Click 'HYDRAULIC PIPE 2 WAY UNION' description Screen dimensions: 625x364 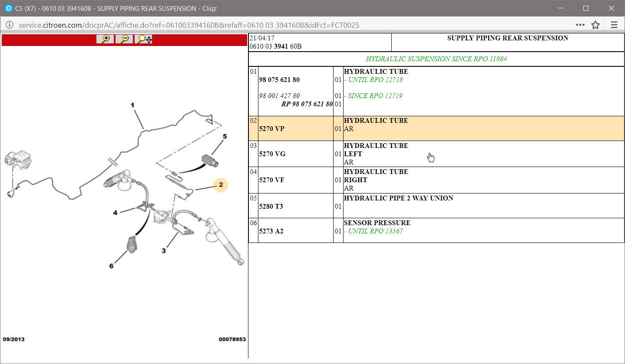click(399, 198)
